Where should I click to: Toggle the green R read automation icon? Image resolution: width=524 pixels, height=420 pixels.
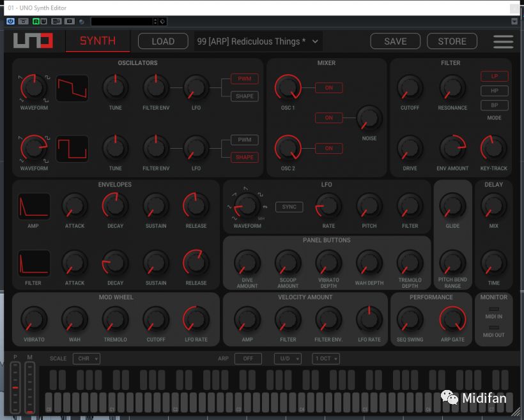(36, 21)
